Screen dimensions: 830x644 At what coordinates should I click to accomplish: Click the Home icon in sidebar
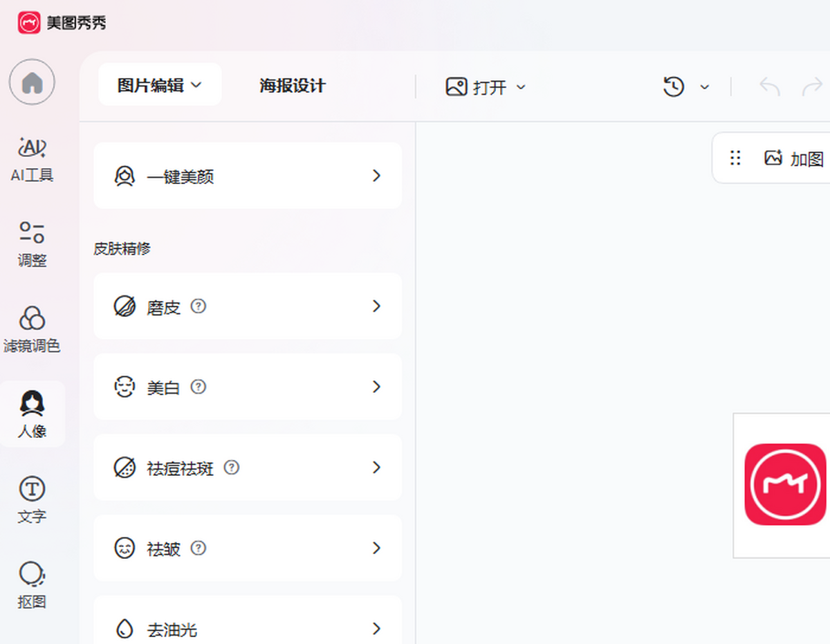32,82
